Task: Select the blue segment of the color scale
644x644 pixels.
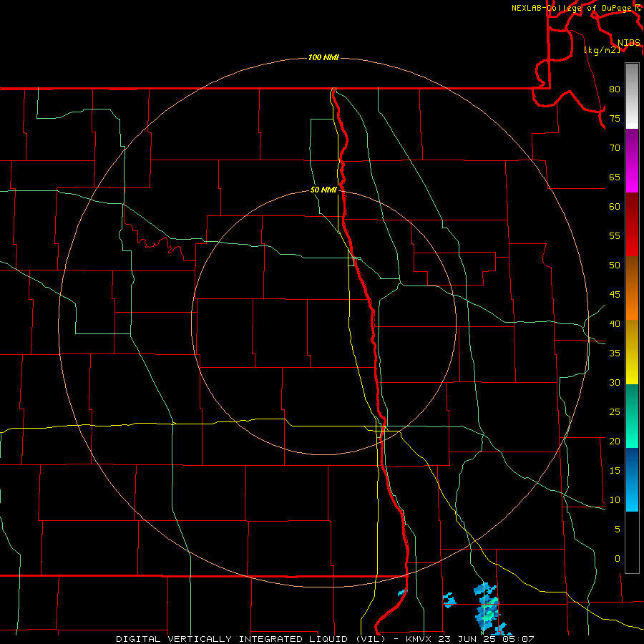Action: pyautogui.click(x=632, y=479)
